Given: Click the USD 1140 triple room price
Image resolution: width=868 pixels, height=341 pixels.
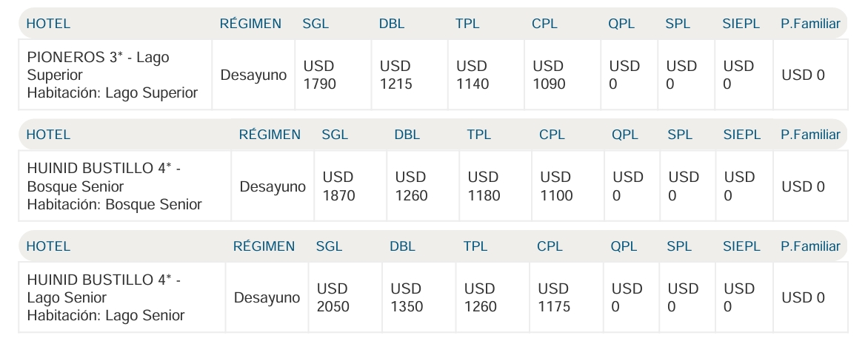Looking at the screenshot, I should 473,75.
